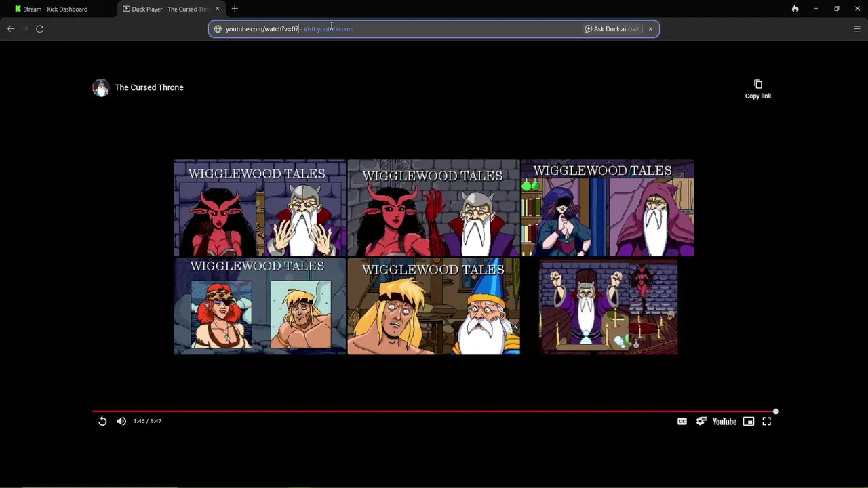Clear the address bar with X
Viewport: 868px width, 488px height.
(650, 29)
